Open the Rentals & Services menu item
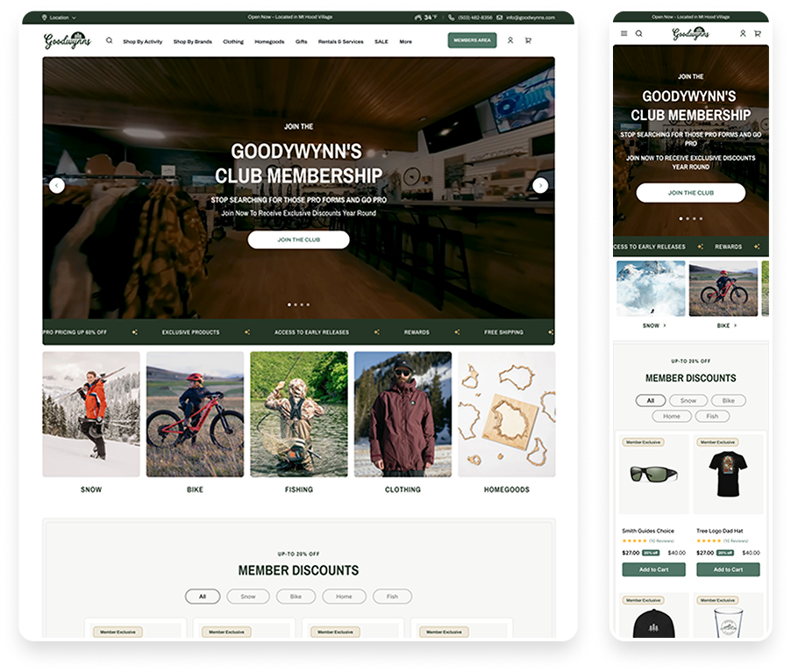The height and width of the screenshot is (672, 791). 340,41
